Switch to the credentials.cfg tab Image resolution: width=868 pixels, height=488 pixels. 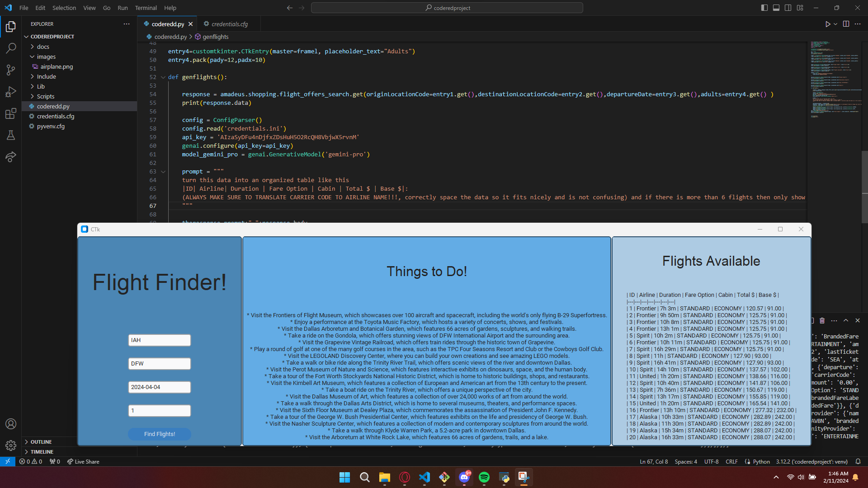229,24
